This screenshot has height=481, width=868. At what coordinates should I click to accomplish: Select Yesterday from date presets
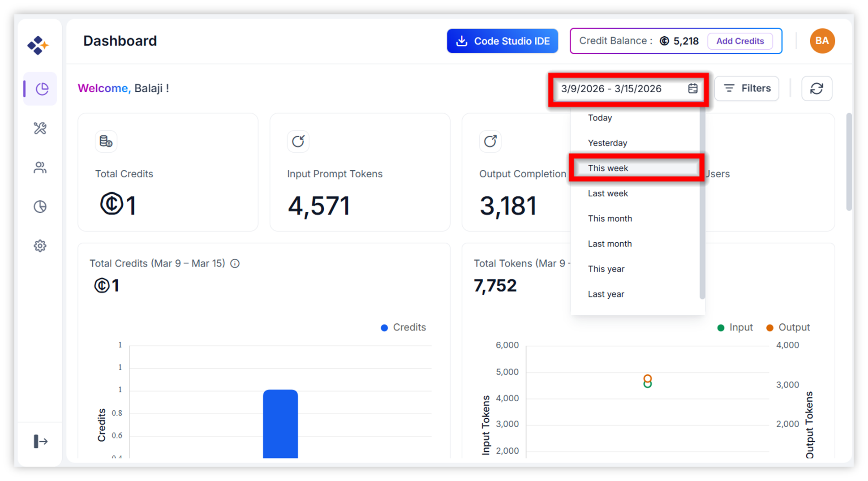[607, 143]
